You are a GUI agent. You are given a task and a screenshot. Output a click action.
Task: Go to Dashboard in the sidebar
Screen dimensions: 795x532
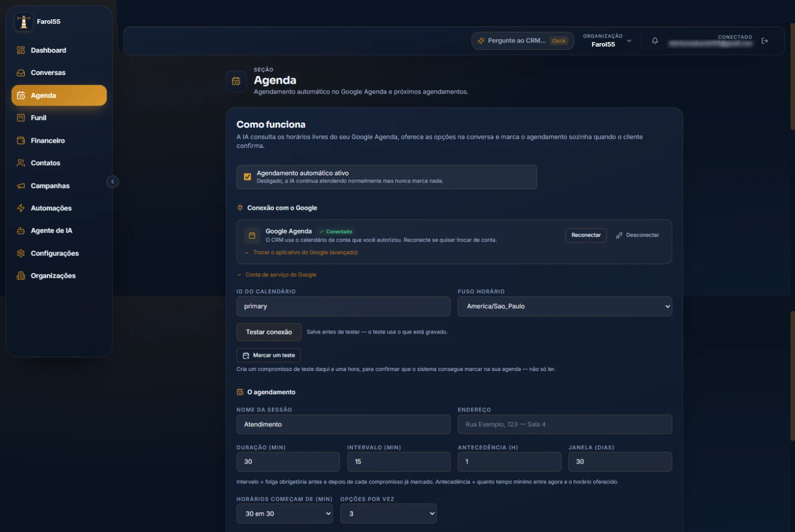pos(59,50)
